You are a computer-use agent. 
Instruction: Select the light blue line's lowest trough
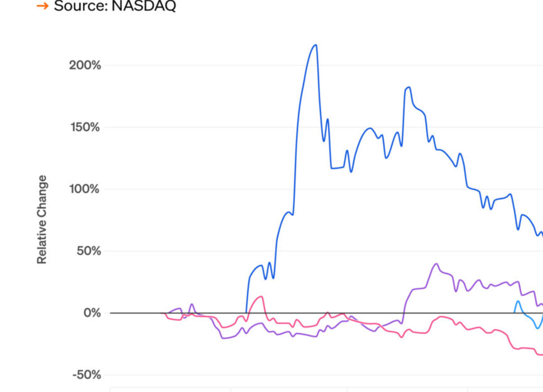536,328
